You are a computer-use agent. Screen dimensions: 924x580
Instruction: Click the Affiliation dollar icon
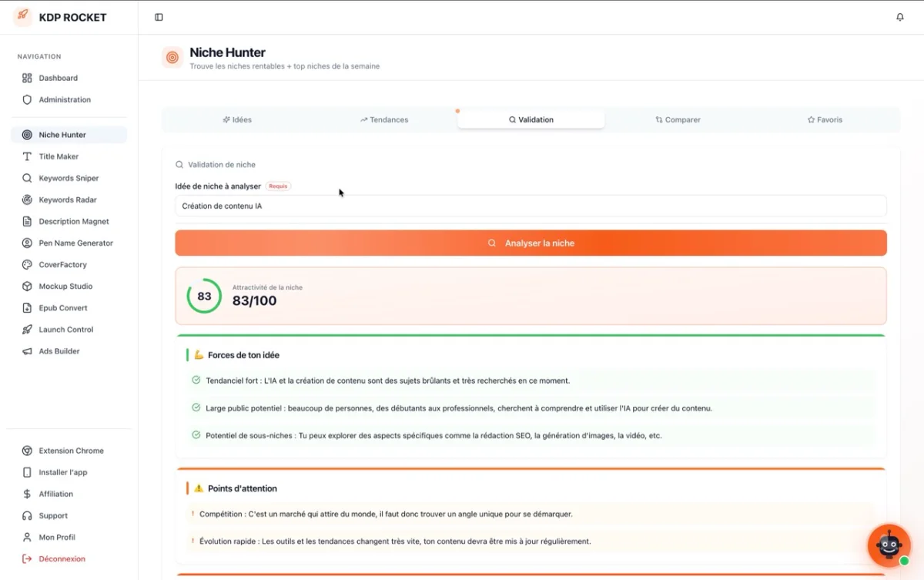pos(27,494)
